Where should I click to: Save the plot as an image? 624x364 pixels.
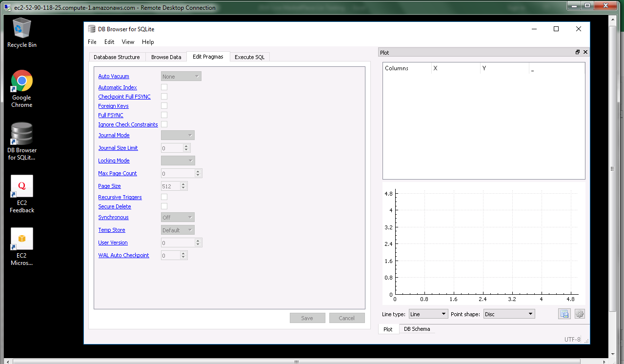(x=564, y=314)
